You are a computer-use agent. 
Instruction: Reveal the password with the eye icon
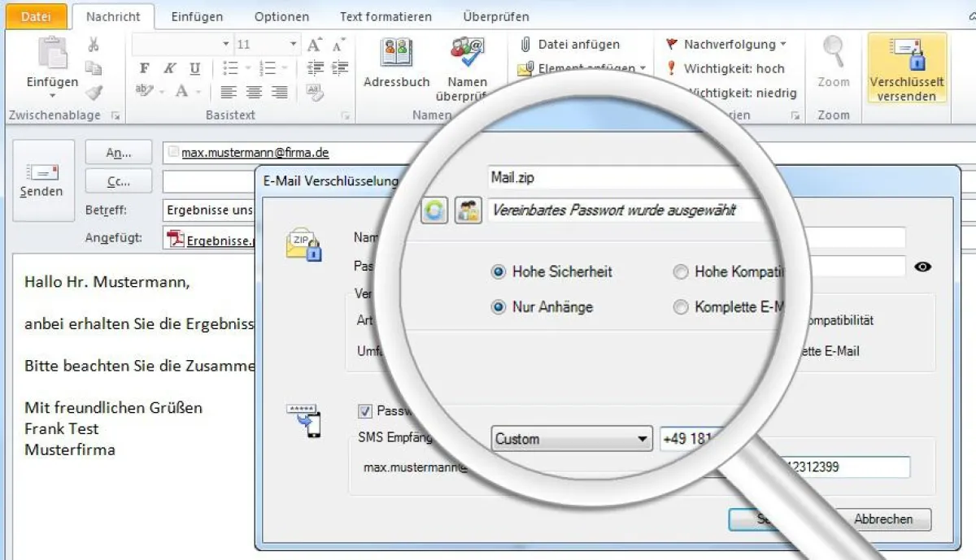[923, 267]
